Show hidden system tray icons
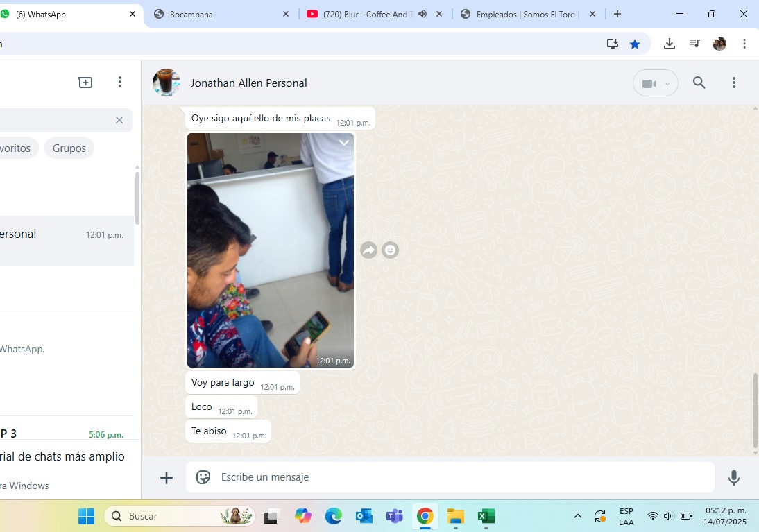The height and width of the screenshot is (532, 759). tap(577, 516)
